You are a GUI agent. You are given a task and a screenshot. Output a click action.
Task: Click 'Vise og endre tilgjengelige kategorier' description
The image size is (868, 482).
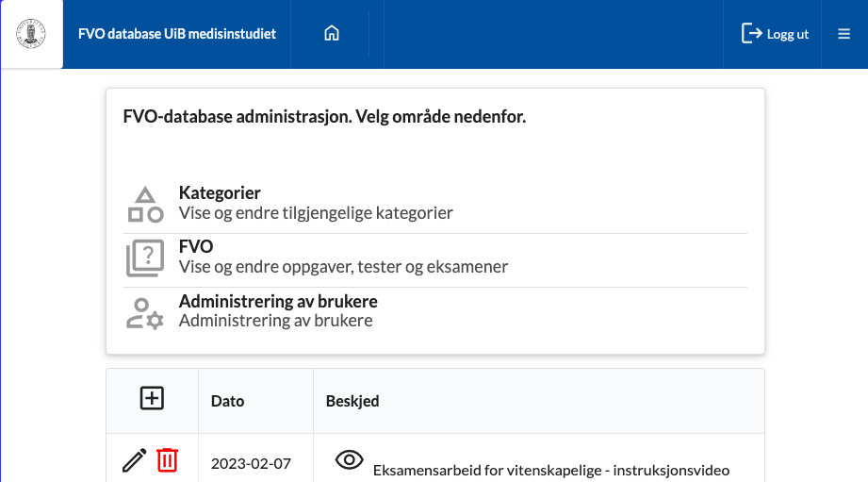coord(316,213)
